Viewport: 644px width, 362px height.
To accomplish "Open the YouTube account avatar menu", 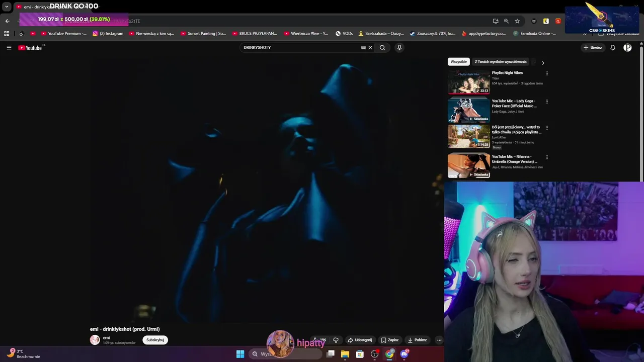I will [x=627, y=48].
